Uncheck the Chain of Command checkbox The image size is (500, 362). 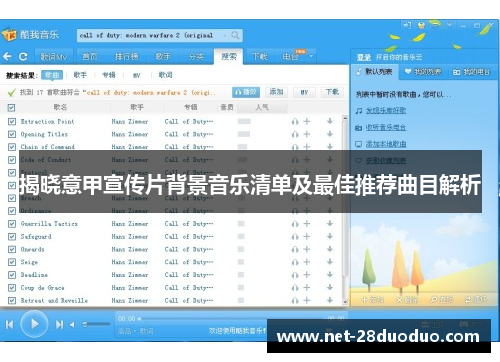(x=12, y=147)
